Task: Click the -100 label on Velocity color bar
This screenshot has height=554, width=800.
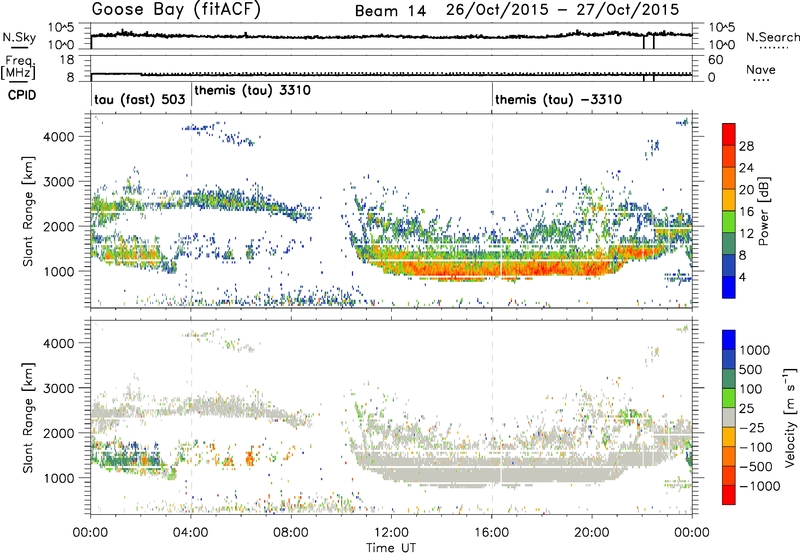Action: coord(756,447)
